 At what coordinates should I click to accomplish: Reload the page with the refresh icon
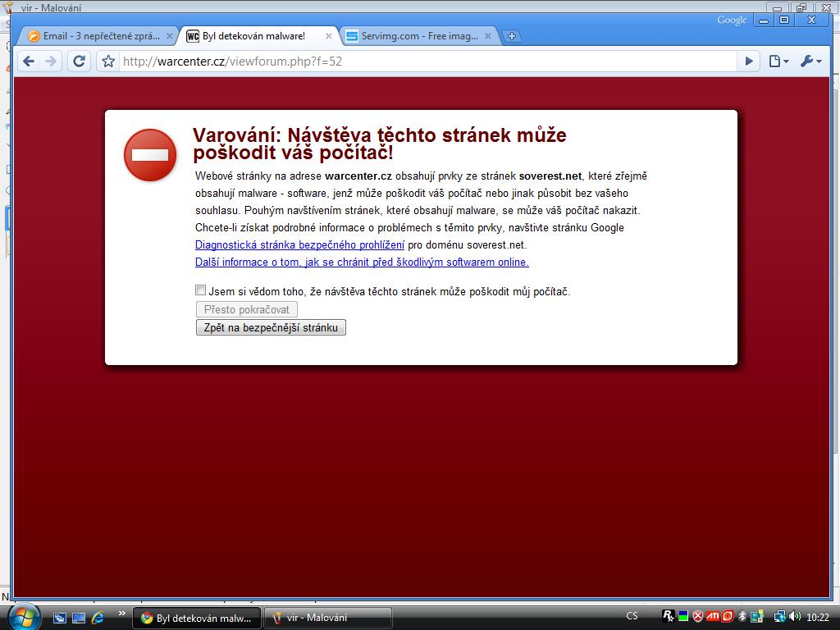click(80, 61)
